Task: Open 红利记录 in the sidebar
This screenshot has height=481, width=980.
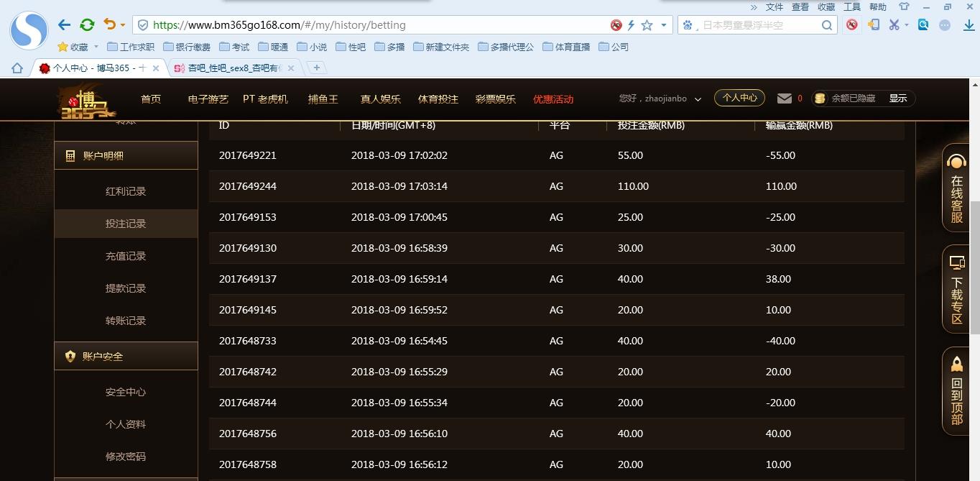Action: [126, 191]
